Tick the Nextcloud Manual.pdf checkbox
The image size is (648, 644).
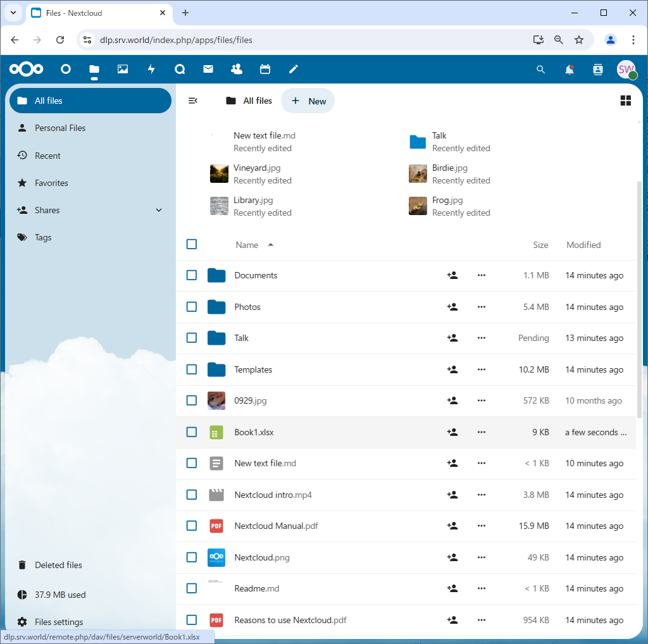point(192,526)
